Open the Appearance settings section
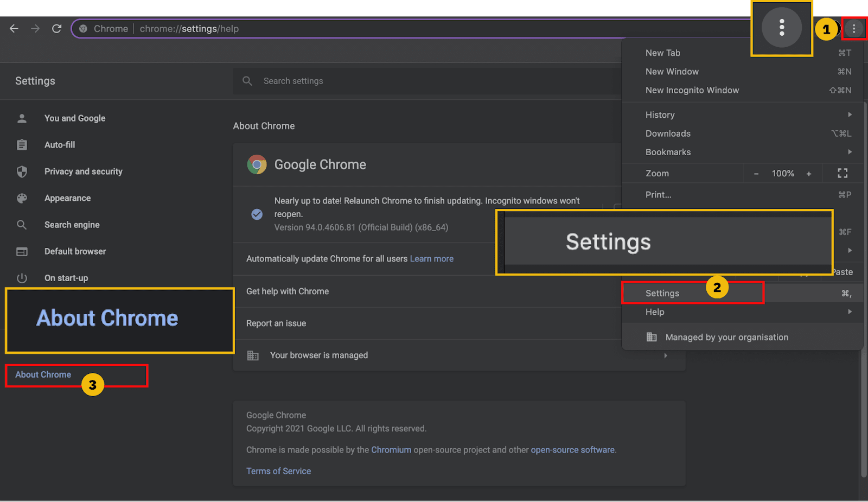 point(68,198)
